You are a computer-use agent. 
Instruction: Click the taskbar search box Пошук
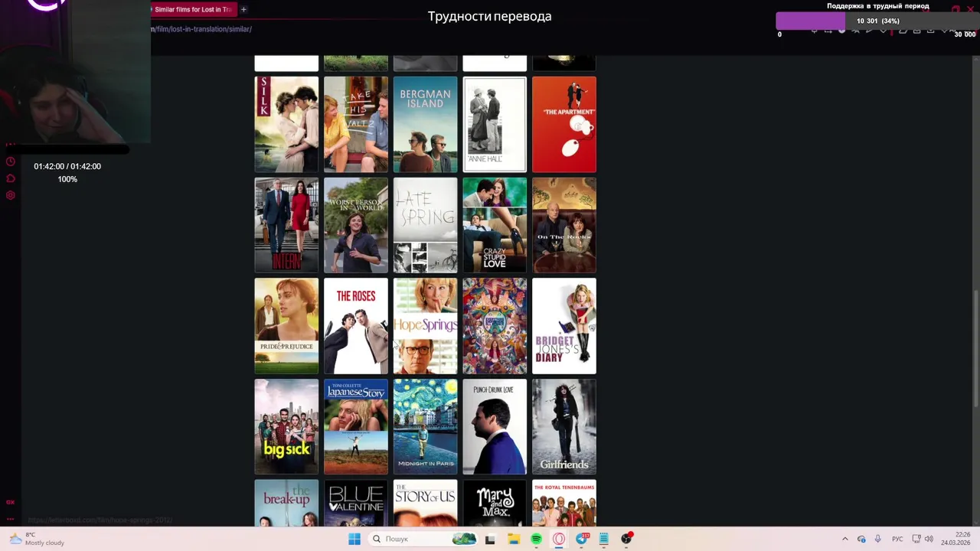[423, 539]
